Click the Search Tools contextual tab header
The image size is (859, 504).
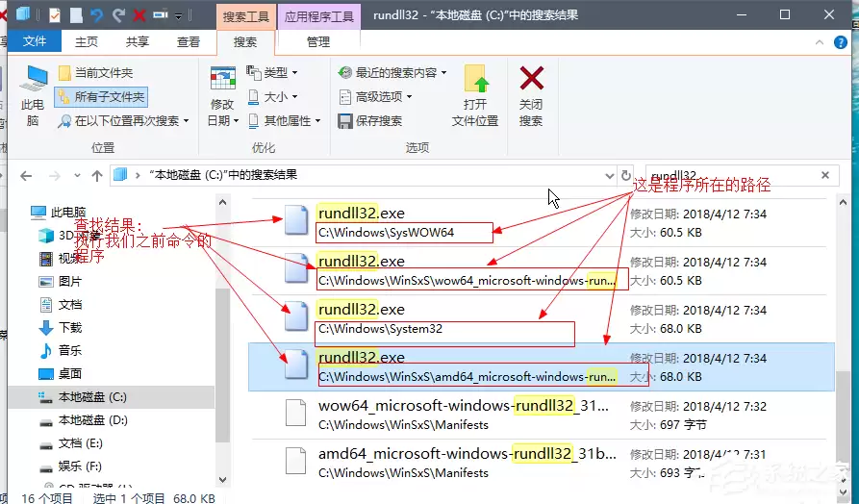pos(245,16)
